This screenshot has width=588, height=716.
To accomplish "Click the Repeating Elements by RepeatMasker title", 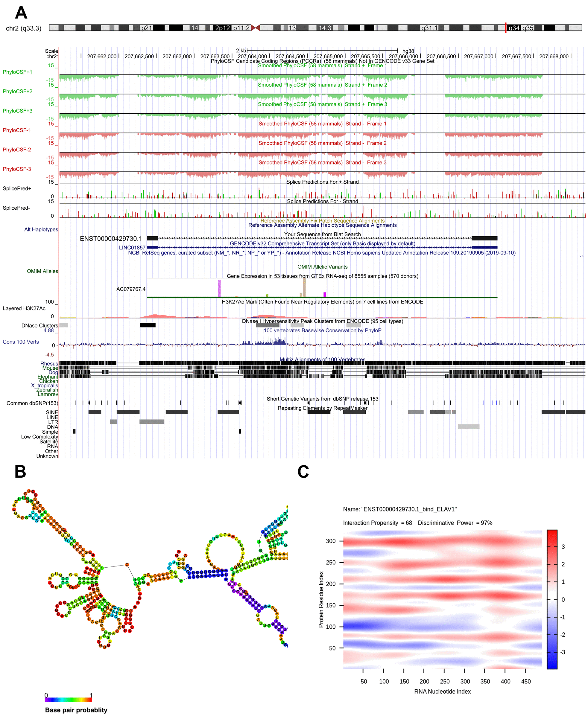I will pyautogui.click(x=323, y=408).
